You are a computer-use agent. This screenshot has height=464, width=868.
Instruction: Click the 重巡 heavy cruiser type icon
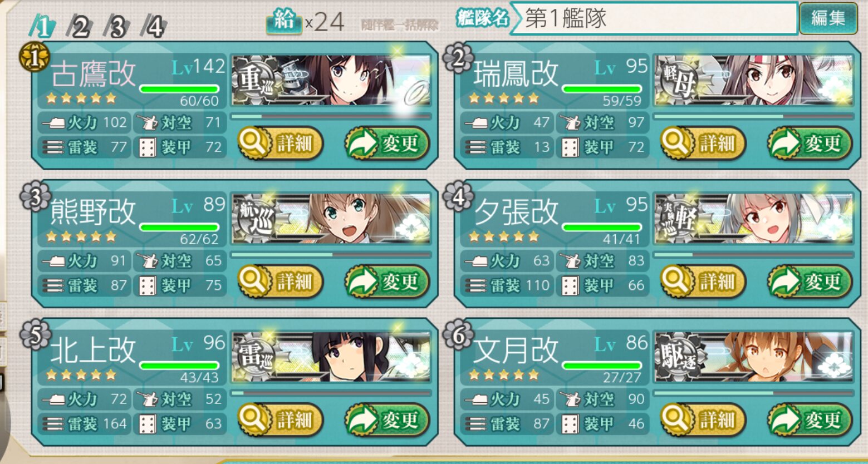pyautogui.click(x=257, y=81)
